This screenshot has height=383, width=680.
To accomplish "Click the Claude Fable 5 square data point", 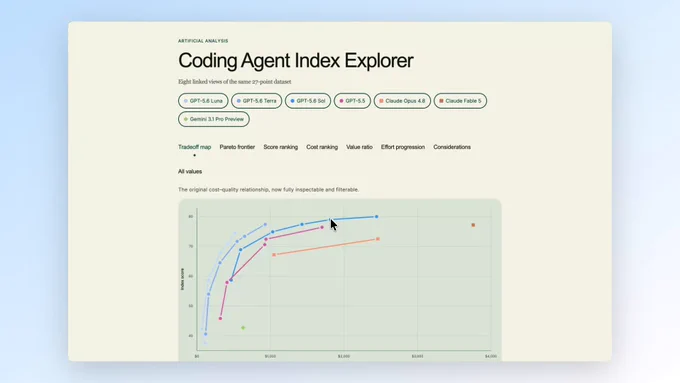I will (x=473, y=225).
